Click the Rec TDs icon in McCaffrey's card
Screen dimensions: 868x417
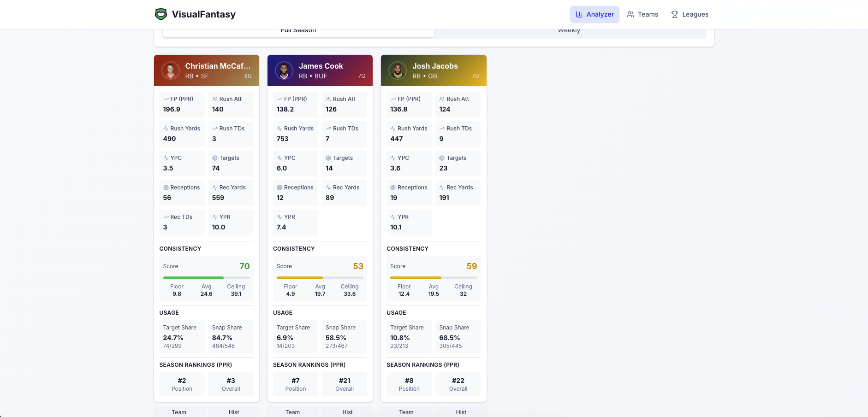[x=166, y=217]
